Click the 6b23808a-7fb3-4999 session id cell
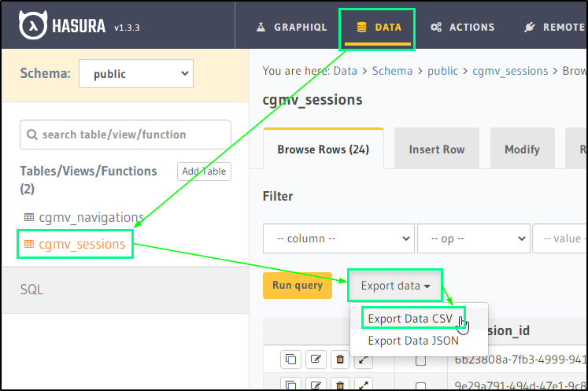 [x=520, y=360]
